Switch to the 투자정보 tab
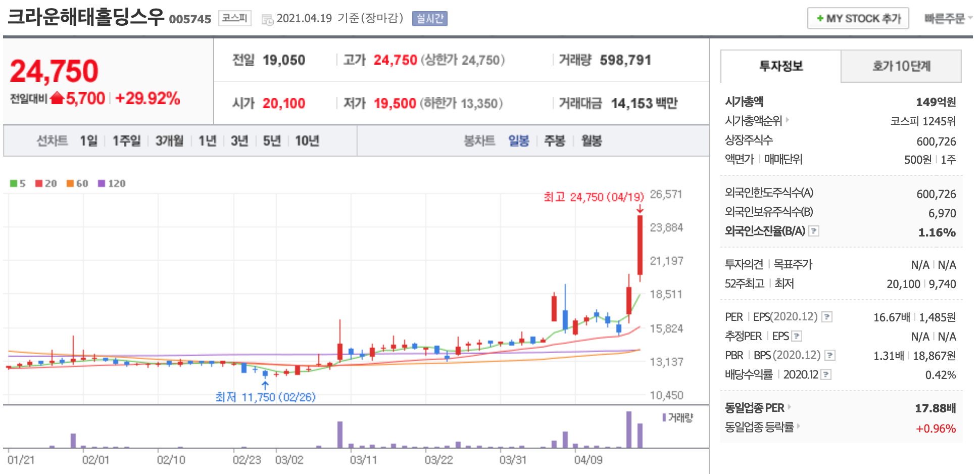The height and width of the screenshot is (474, 980). point(781,66)
